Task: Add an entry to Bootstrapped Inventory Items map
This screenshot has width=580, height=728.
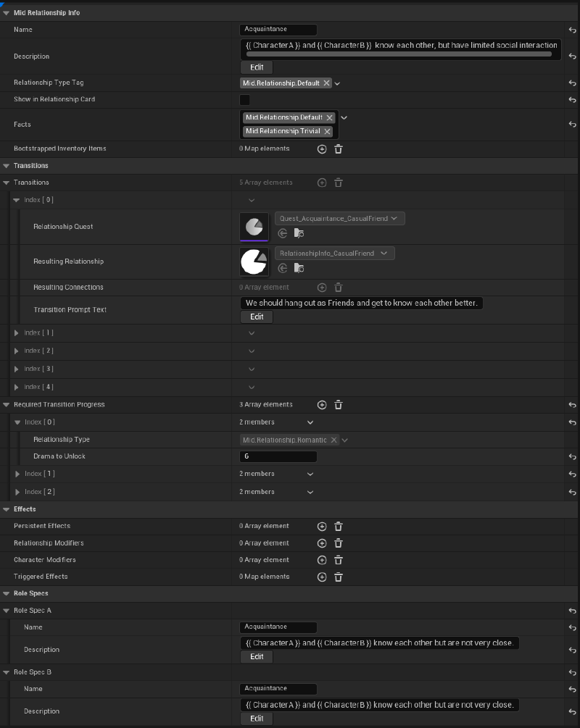Action: tap(321, 149)
